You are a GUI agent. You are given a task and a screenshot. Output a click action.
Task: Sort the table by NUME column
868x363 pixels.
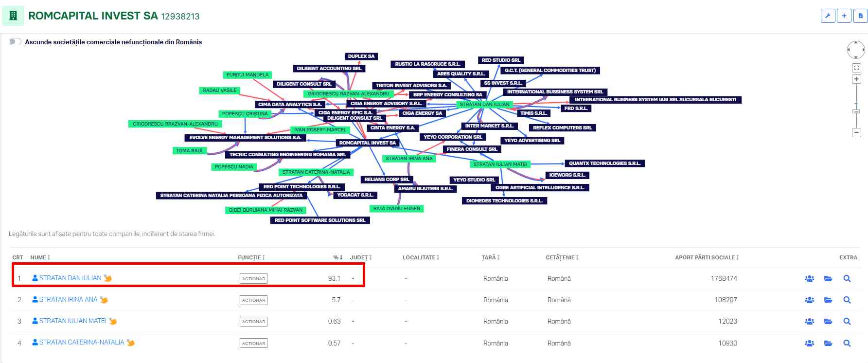click(x=40, y=257)
